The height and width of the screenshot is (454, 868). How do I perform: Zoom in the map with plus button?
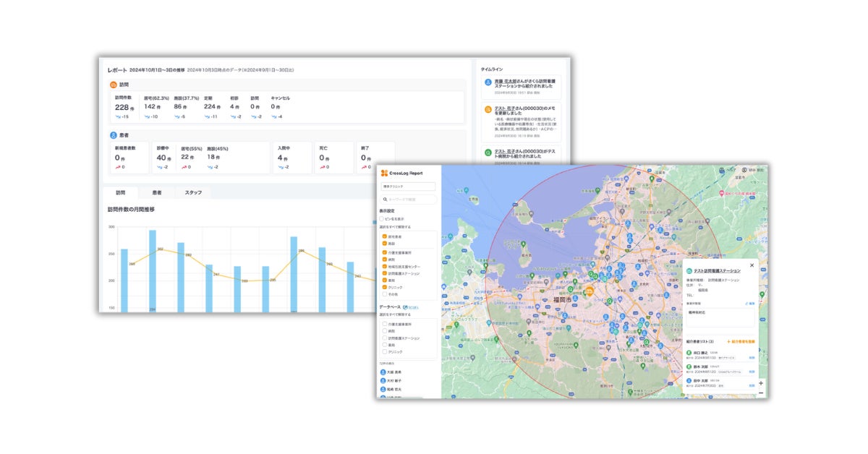pos(760,382)
